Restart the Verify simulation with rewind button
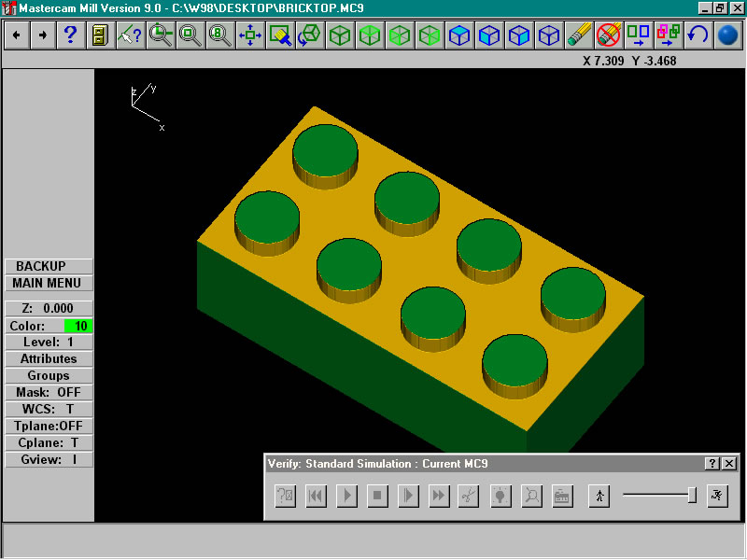This screenshot has height=560, width=747. coord(316,496)
